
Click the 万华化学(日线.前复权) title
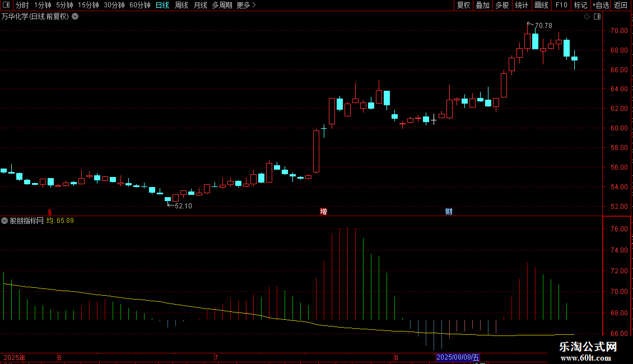pyautogui.click(x=35, y=17)
